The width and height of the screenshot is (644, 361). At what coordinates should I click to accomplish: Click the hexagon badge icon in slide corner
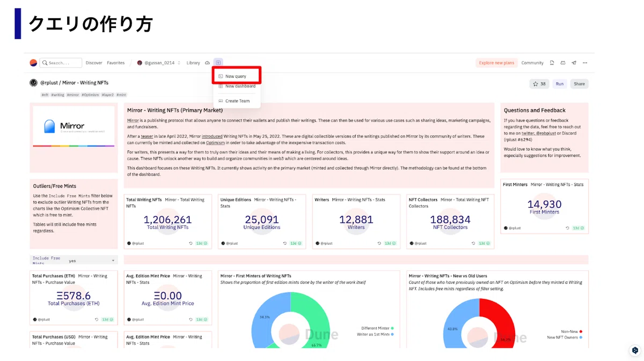(634, 350)
